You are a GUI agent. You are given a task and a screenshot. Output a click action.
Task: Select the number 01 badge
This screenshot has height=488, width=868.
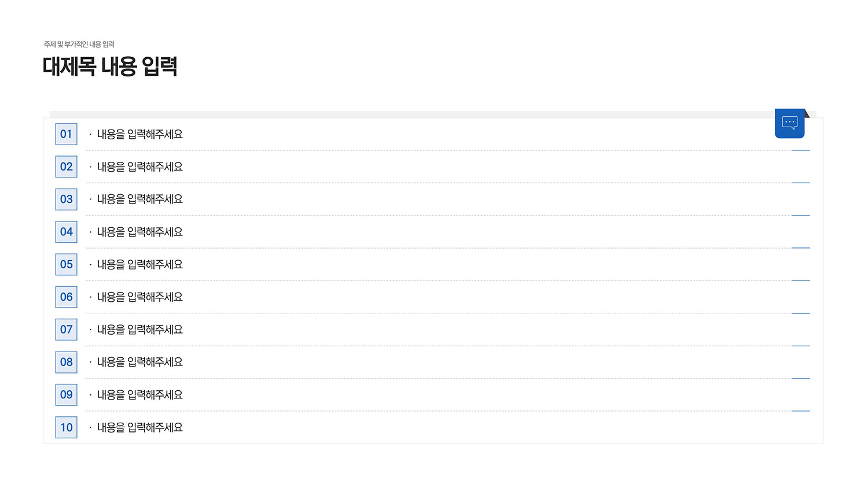[x=66, y=134]
